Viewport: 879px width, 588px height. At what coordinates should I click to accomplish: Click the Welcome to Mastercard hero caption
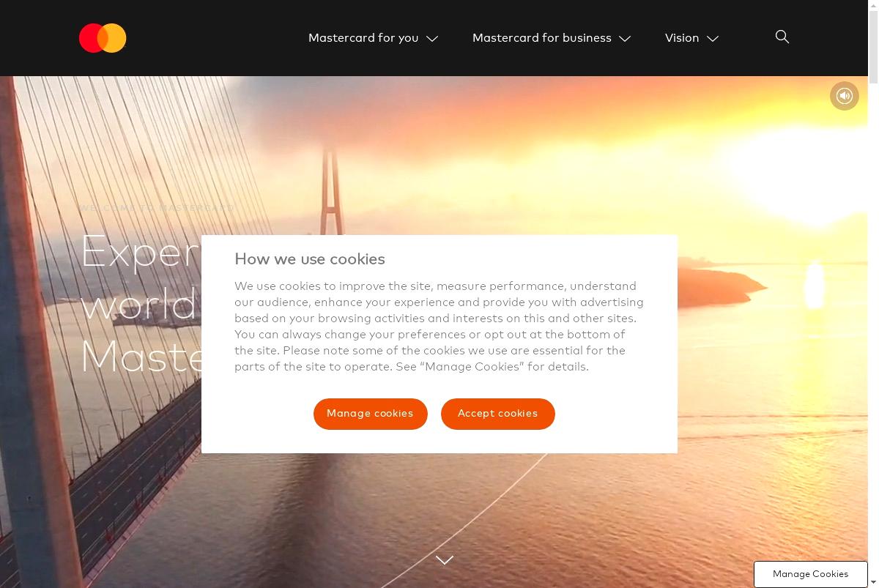coord(157,208)
